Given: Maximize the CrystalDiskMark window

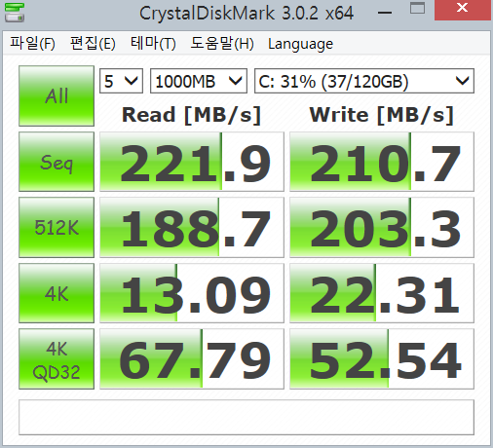Looking at the screenshot, I should [417, 9].
